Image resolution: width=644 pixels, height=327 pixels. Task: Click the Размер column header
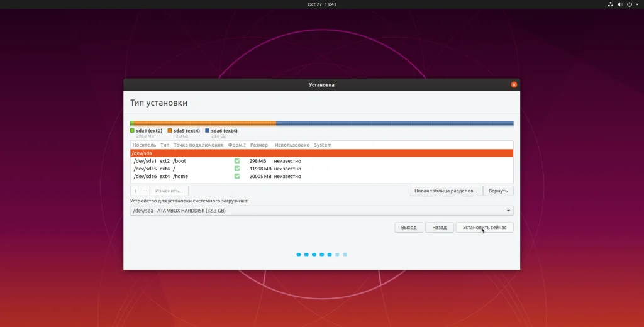coord(258,145)
